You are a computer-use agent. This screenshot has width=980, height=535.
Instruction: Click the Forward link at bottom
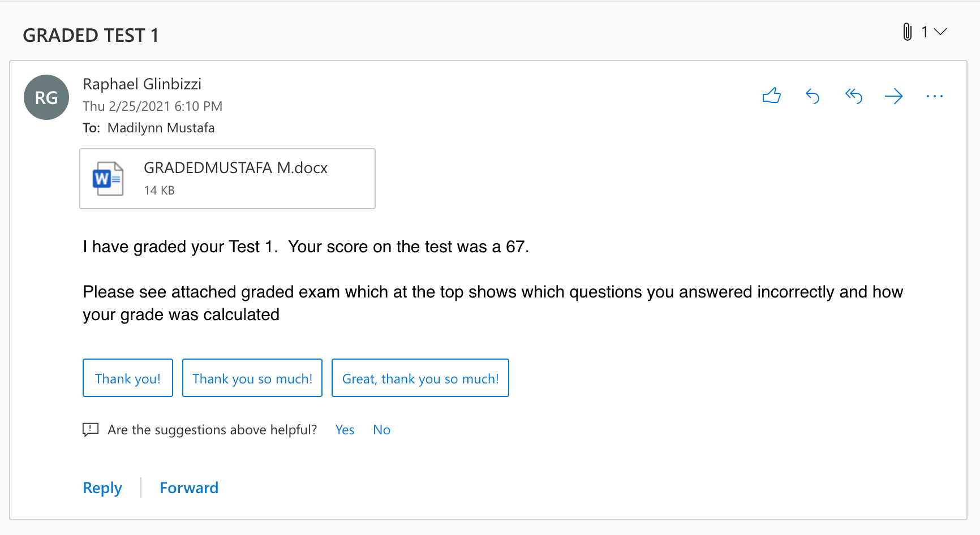tap(189, 487)
